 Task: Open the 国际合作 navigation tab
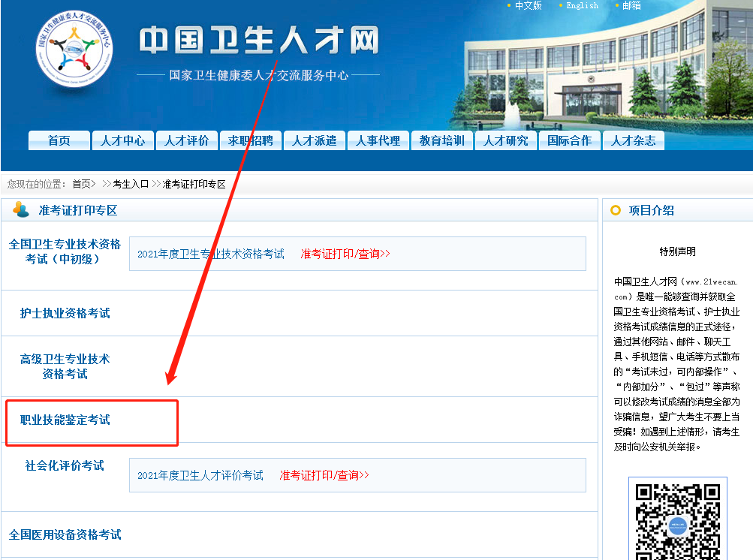tap(569, 140)
